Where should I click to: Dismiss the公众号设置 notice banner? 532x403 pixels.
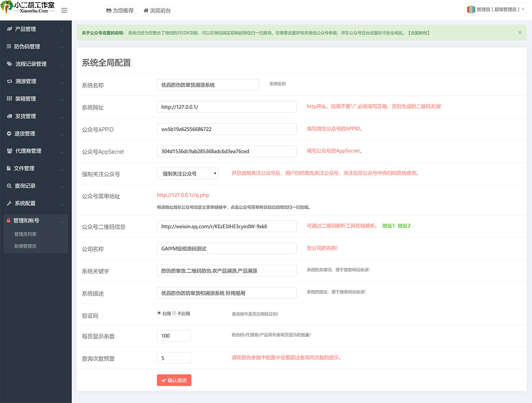tap(520, 32)
